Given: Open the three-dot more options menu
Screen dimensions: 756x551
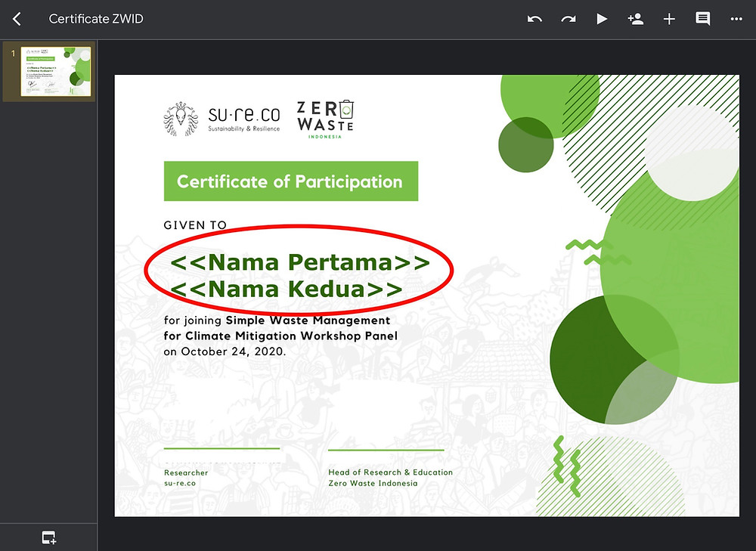Looking at the screenshot, I should click(x=736, y=19).
